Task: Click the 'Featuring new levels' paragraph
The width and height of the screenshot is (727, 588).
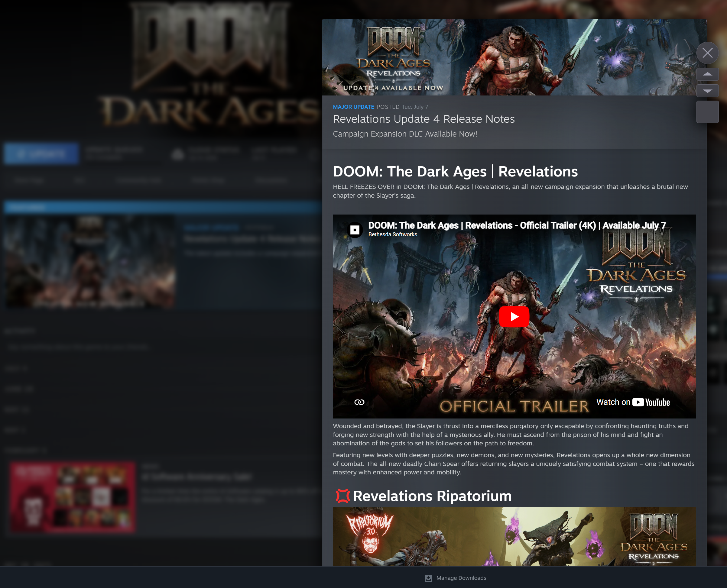Action: [x=514, y=464]
